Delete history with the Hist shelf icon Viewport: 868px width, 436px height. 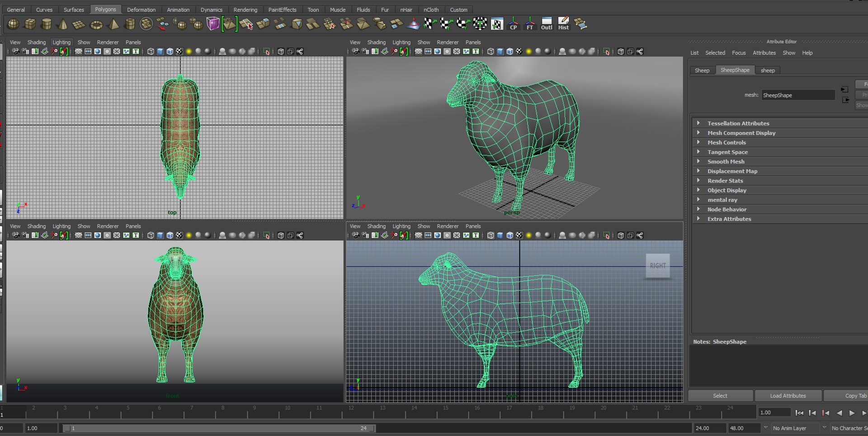point(563,24)
